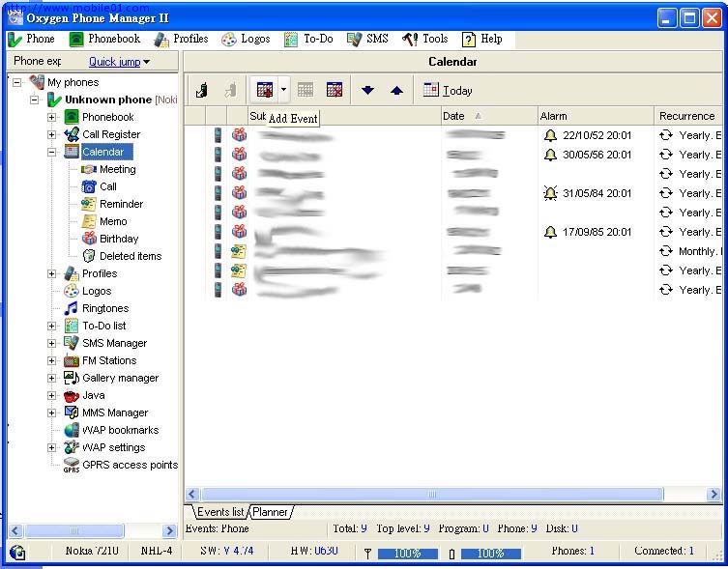Sort by the Alarm column header

597,116
